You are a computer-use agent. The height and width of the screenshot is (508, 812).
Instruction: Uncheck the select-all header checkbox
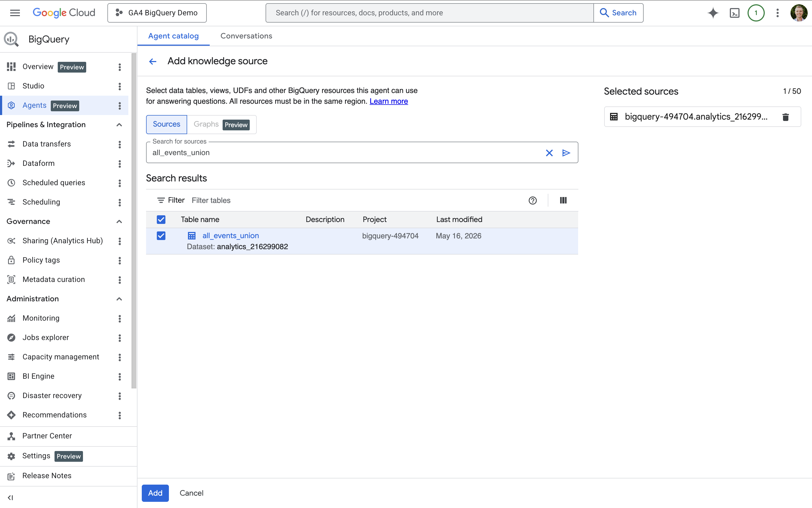(x=161, y=219)
